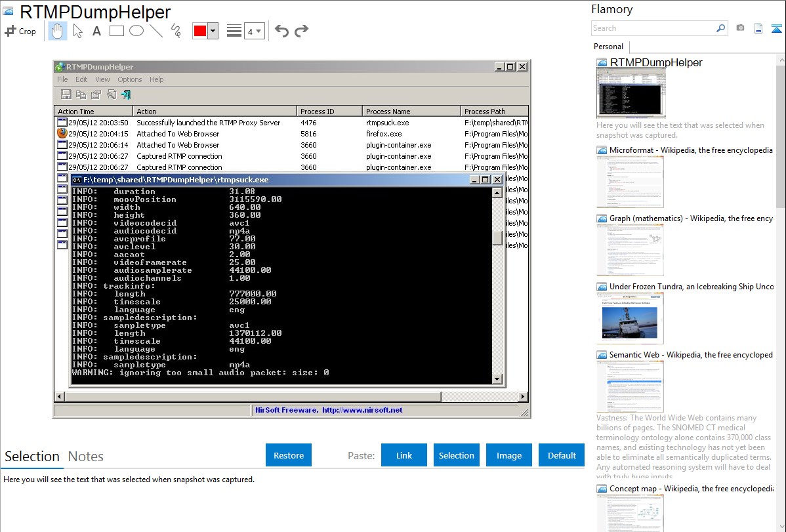Open the line width dropdown showing 4
786x532 pixels.
pos(255,31)
